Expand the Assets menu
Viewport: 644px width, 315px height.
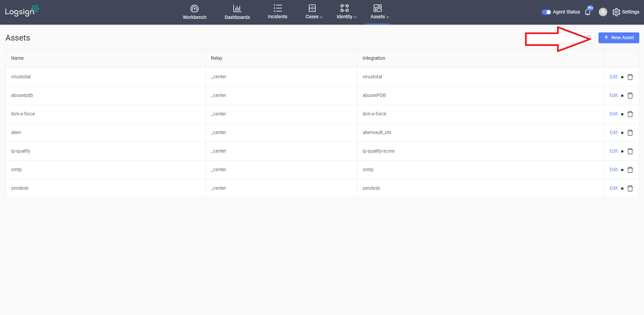pyautogui.click(x=379, y=12)
